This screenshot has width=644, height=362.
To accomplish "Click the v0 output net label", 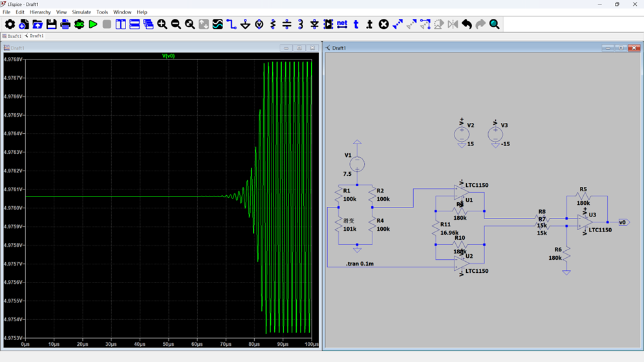I will click(x=624, y=222).
